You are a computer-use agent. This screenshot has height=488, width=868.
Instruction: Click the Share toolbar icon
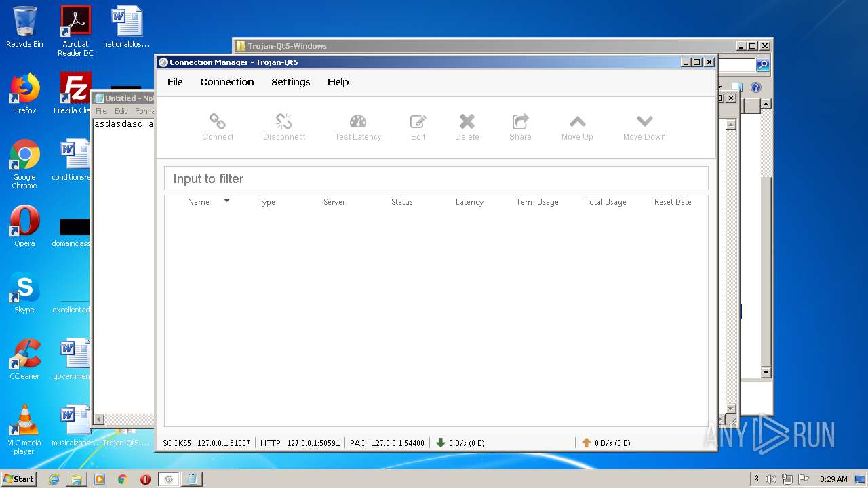pos(520,127)
